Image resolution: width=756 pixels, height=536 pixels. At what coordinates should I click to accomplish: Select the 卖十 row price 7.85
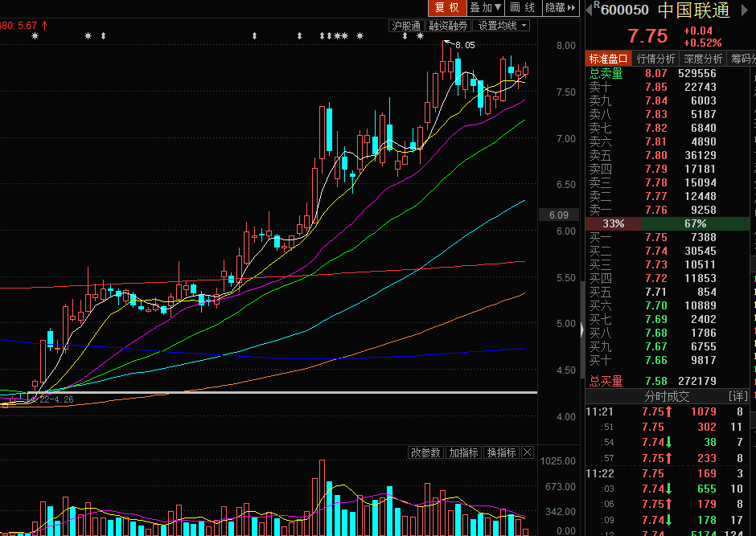[x=656, y=87]
